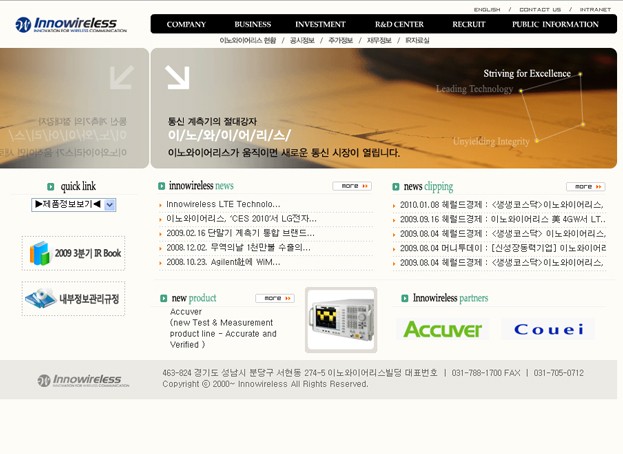This screenshot has height=454, width=623.
Task: Open the 제품정보보기 quick link dropdown
Action: 74,205
